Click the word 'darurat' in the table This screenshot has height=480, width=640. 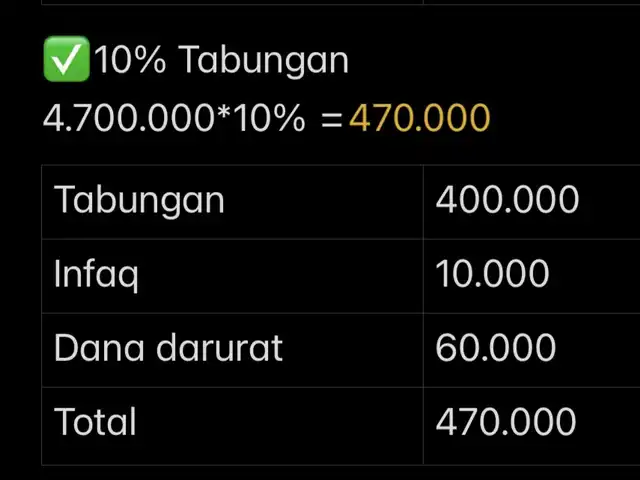click(220, 348)
